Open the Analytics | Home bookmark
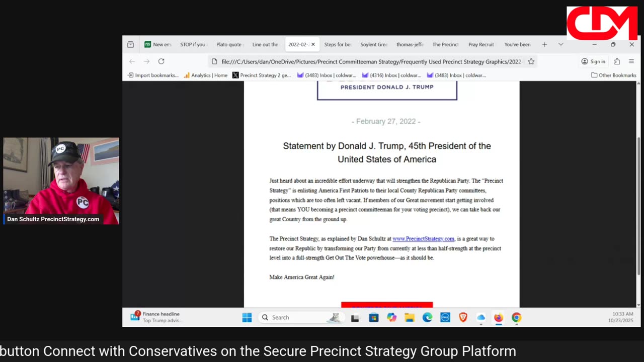This screenshot has height=362, width=644. point(205,75)
